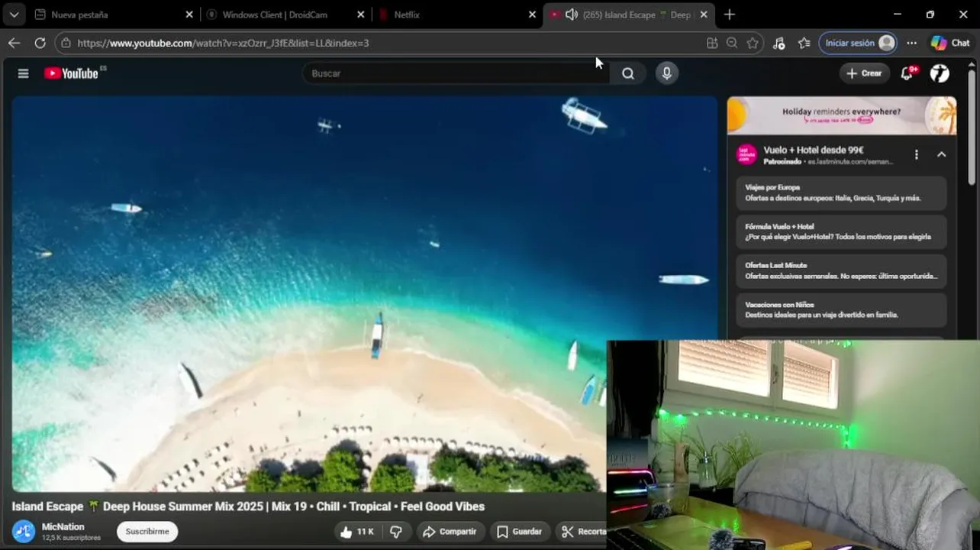Open browser settings three-dot menu

tap(911, 43)
